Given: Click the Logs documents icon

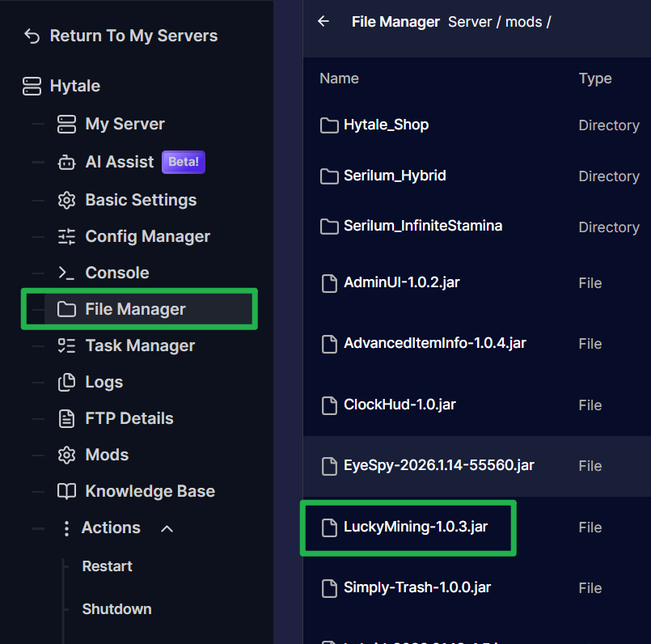Looking at the screenshot, I should [66, 383].
